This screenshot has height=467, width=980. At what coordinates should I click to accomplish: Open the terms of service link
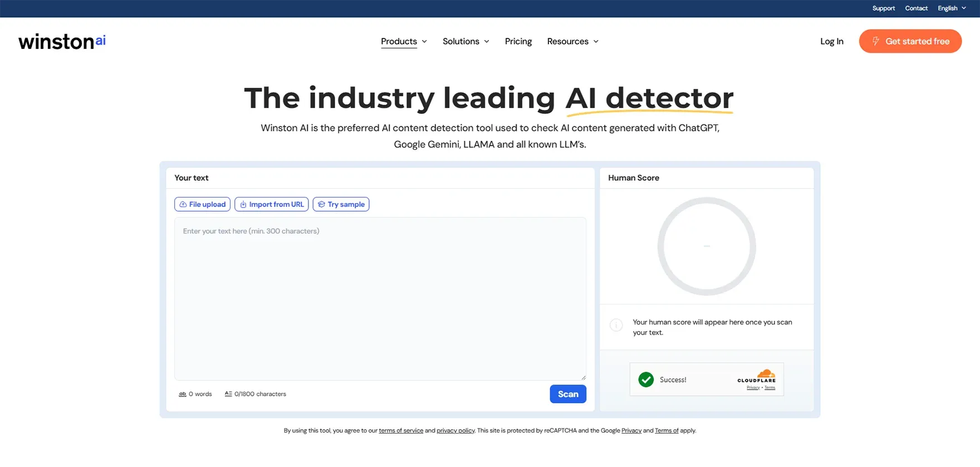pos(401,431)
